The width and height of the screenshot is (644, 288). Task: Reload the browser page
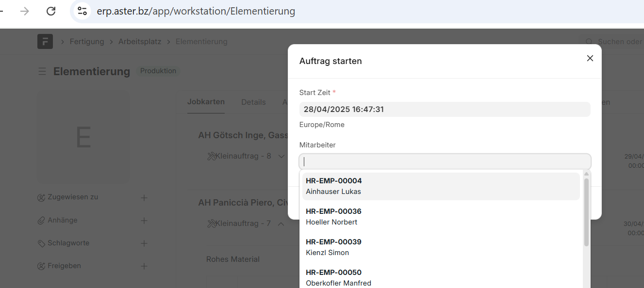pyautogui.click(x=51, y=11)
